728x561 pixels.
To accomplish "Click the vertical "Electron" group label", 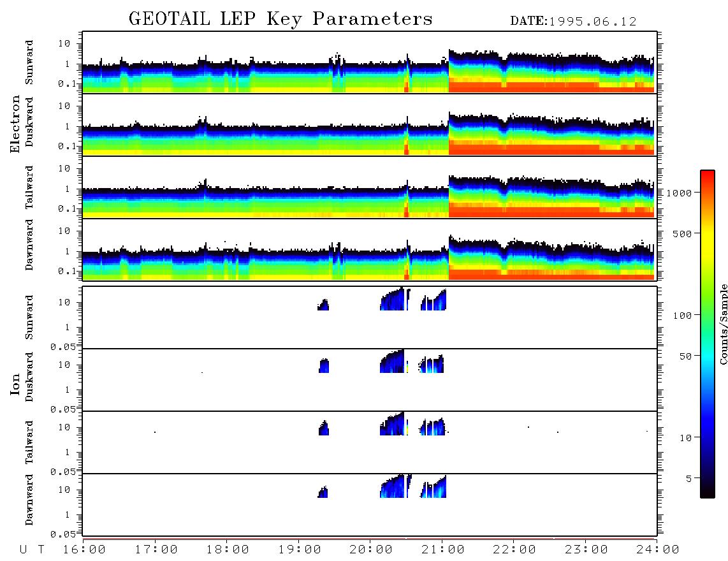I will click(x=15, y=124).
